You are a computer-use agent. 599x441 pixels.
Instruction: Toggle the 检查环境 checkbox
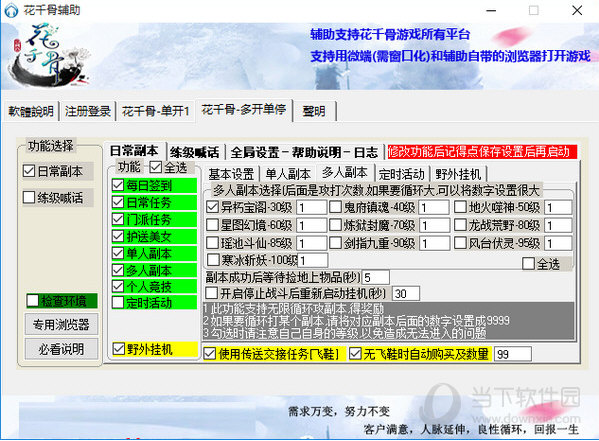33,301
